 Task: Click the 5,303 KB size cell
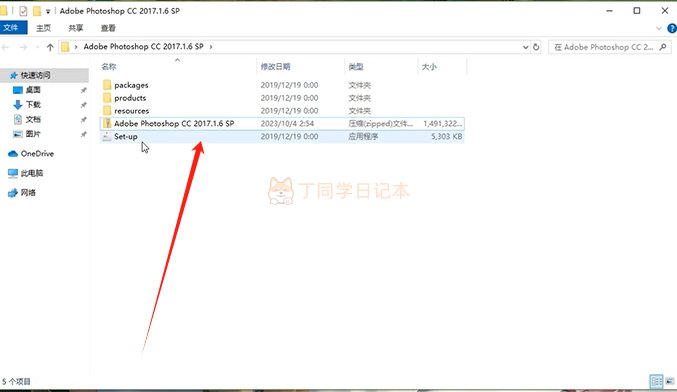446,136
